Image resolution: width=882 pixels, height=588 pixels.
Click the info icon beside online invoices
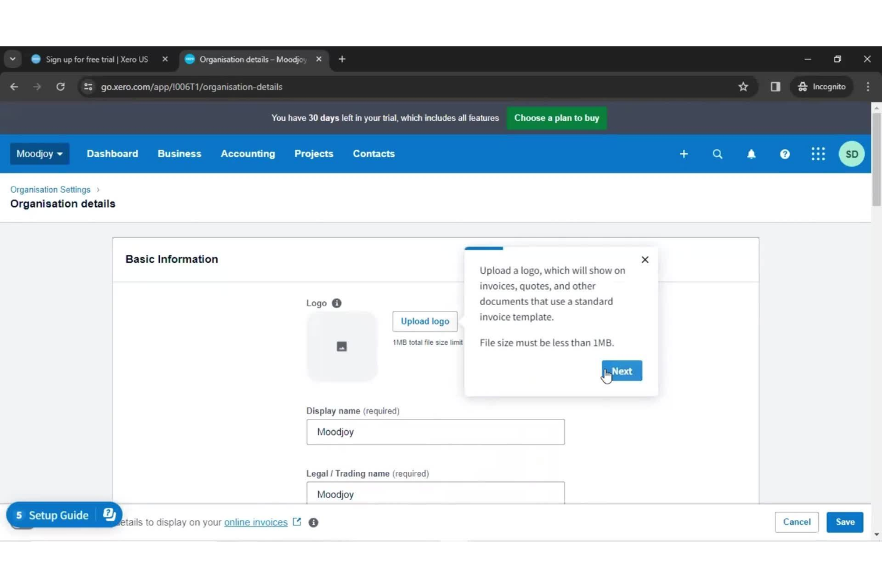tap(313, 522)
